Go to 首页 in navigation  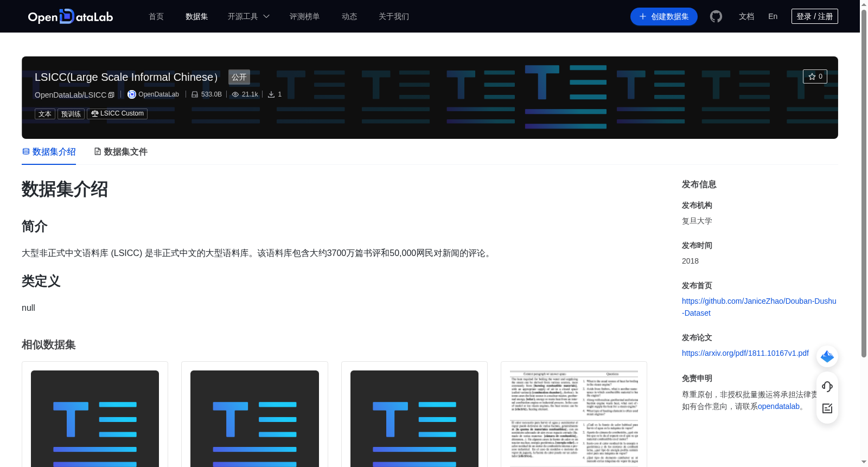156,16
